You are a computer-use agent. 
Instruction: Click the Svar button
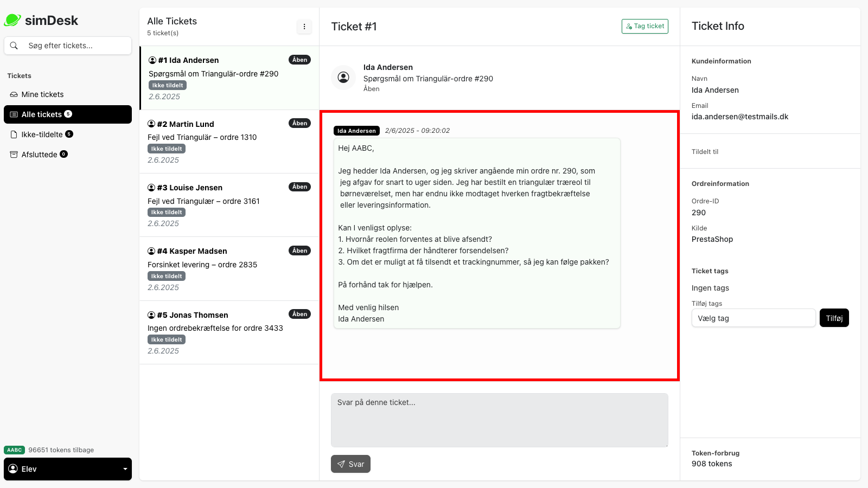click(350, 464)
